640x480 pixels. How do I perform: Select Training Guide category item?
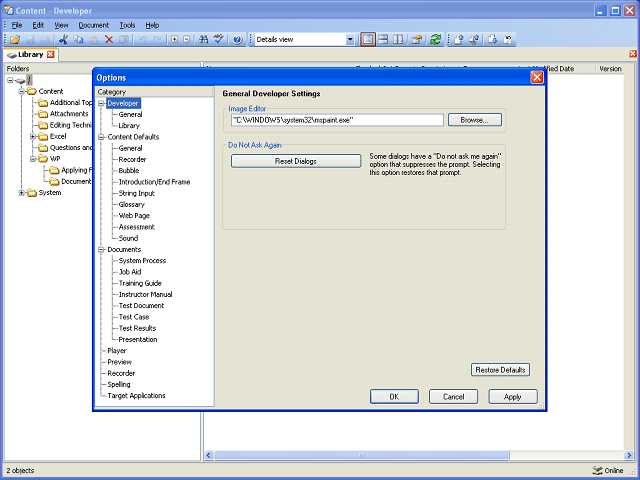[140, 283]
